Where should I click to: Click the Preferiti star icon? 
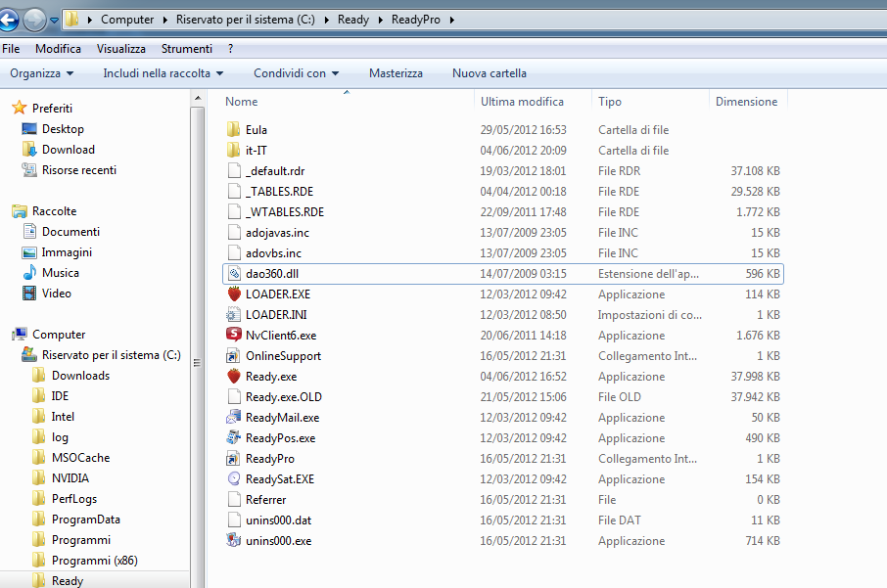20,108
